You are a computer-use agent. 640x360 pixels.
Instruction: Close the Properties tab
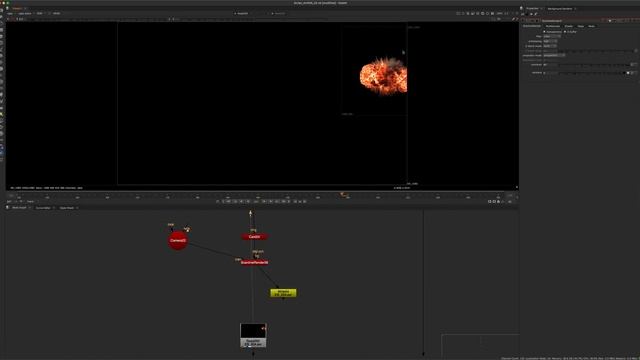[x=542, y=9]
